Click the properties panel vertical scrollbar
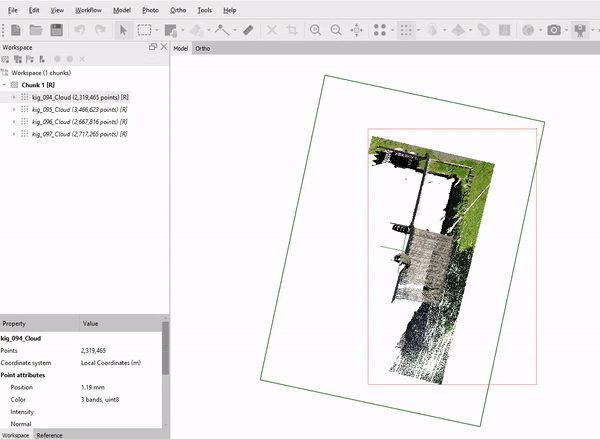The height and width of the screenshot is (439, 600). pyautogui.click(x=165, y=348)
